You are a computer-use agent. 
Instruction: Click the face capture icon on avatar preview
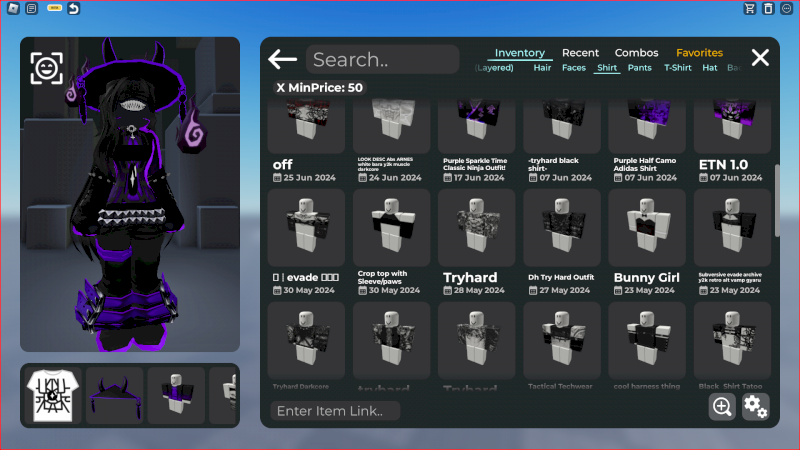click(x=46, y=68)
